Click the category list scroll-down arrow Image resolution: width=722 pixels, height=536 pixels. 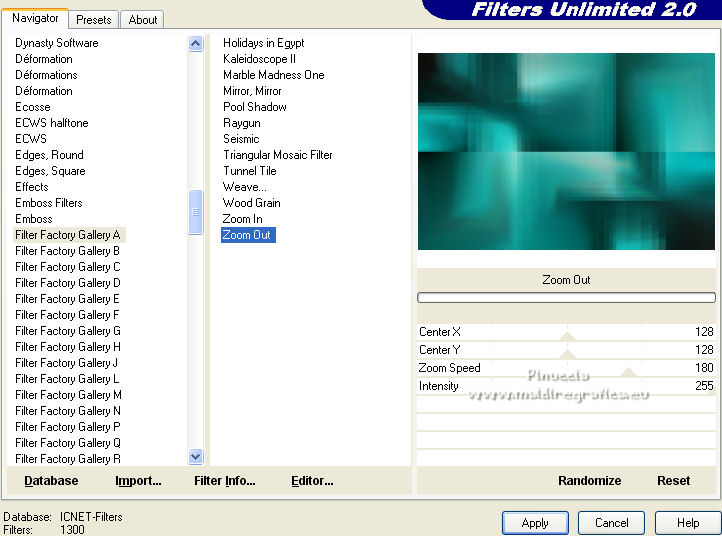[196, 457]
